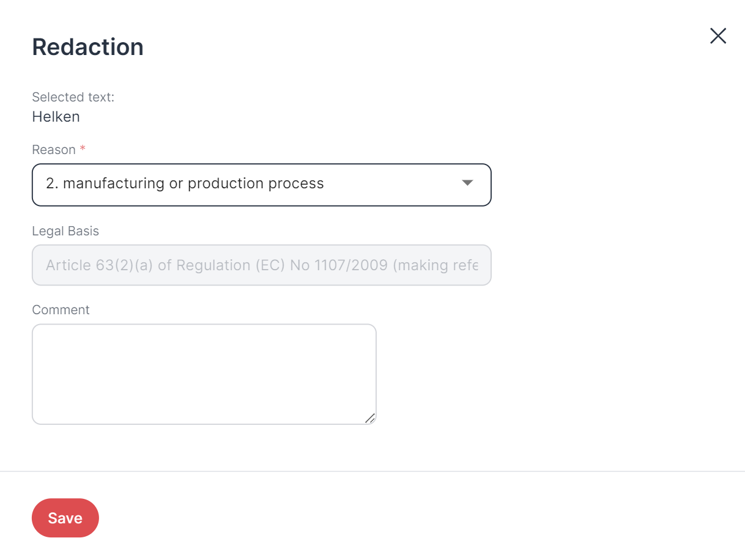
Task: Open the Reason dropdown
Action: click(x=262, y=185)
